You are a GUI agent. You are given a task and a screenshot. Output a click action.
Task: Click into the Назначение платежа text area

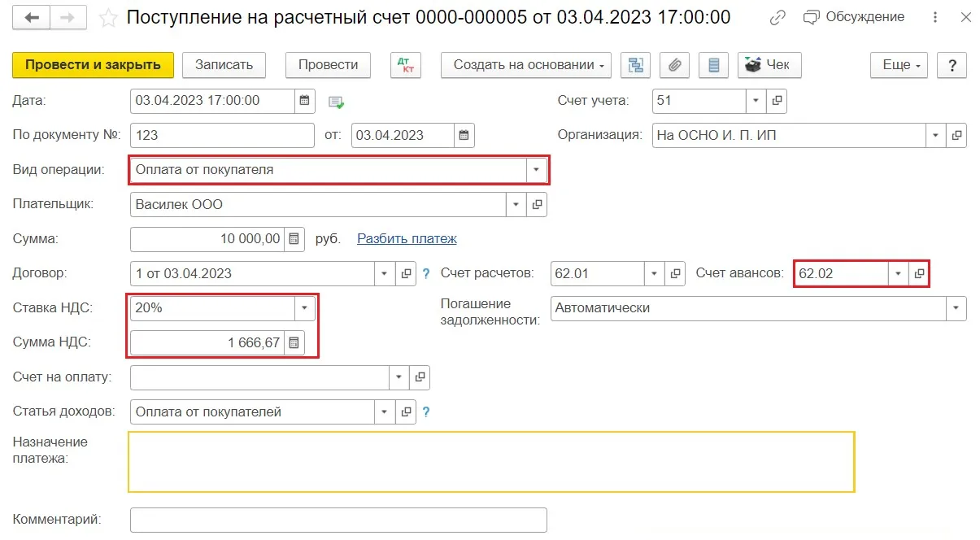click(x=491, y=462)
